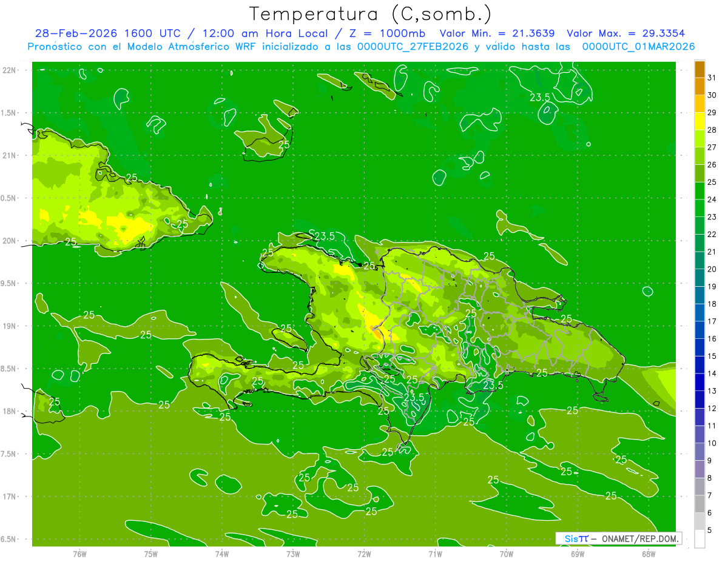Click the purple legend swatch between 9 and 10

pyautogui.click(x=699, y=452)
